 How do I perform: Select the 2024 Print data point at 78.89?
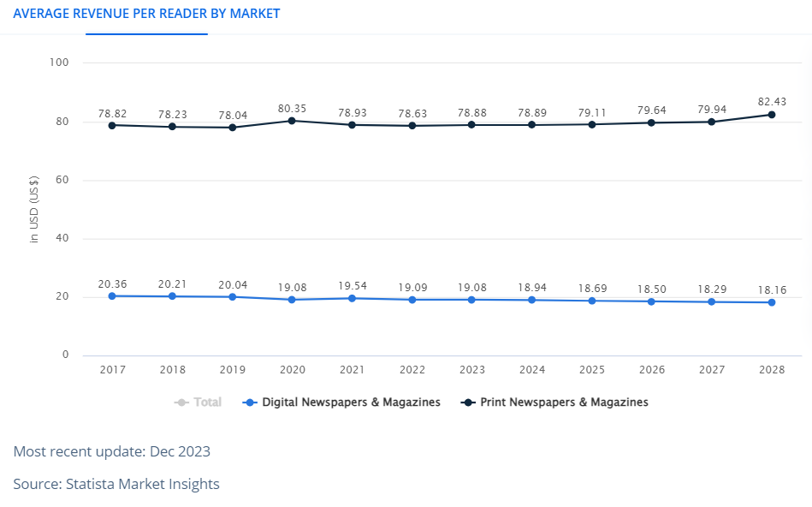531,125
